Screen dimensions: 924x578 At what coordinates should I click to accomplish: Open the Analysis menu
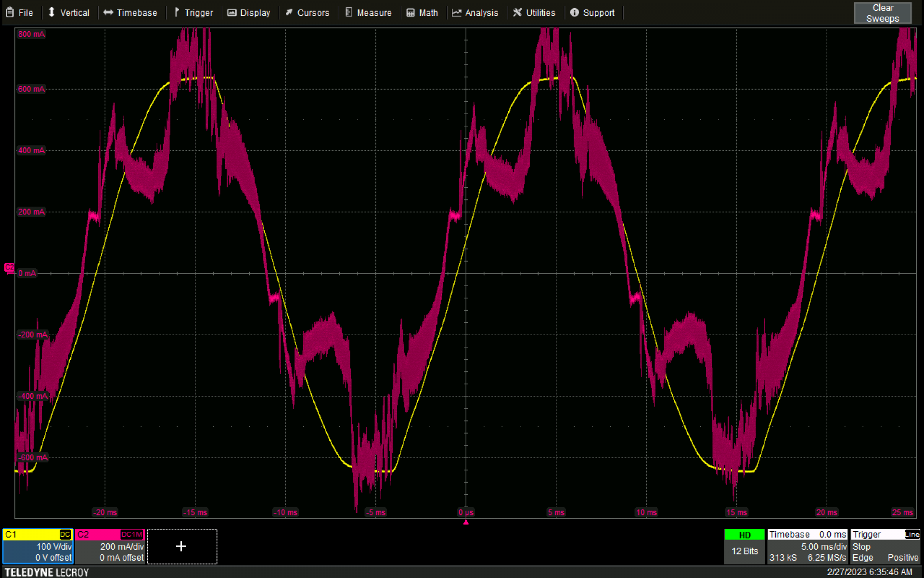pyautogui.click(x=475, y=13)
